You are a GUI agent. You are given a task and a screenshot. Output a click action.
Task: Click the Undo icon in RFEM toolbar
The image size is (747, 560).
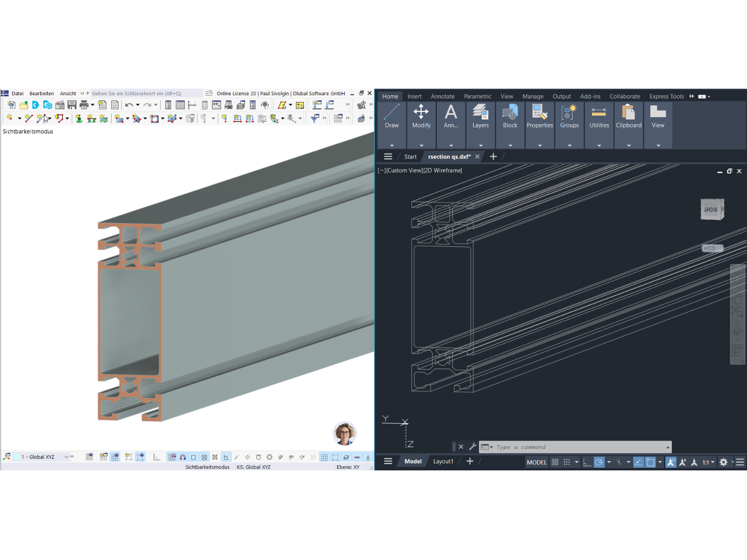pyautogui.click(x=129, y=105)
